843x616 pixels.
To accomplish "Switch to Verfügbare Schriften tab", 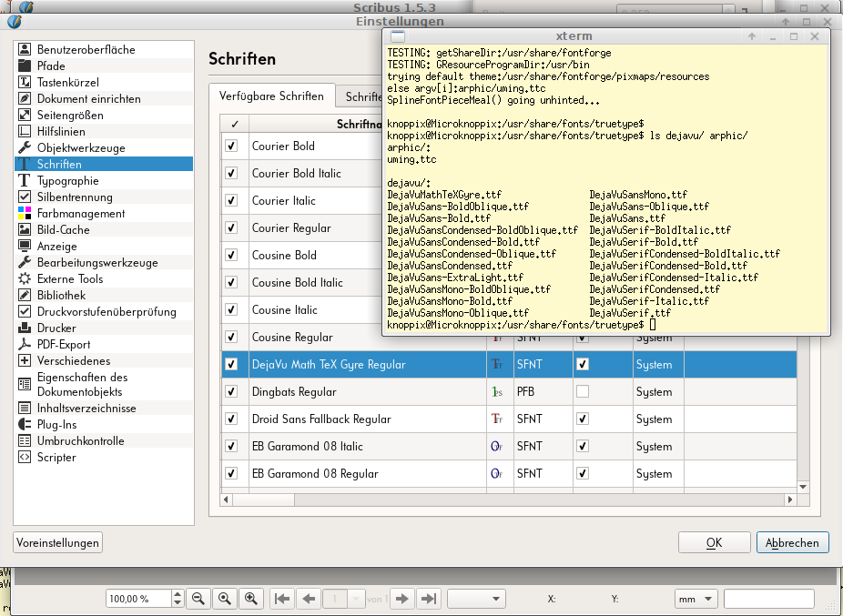I will click(x=271, y=96).
